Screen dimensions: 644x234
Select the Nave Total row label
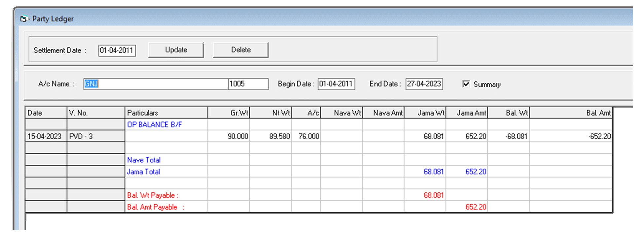point(144,160)
